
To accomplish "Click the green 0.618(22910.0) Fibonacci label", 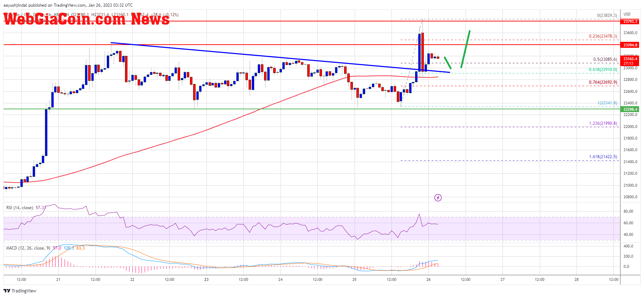I will (x=603, y=70).
